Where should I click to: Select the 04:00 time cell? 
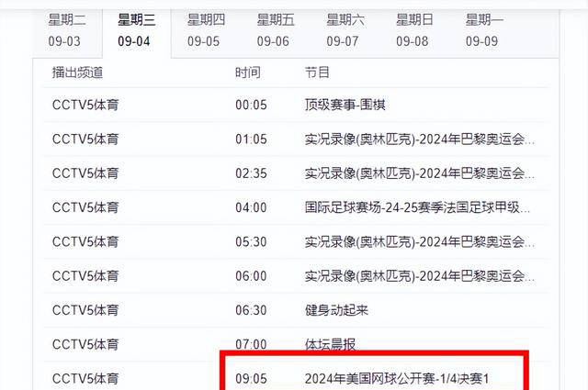pyautogui.click(x=251, y=207)
